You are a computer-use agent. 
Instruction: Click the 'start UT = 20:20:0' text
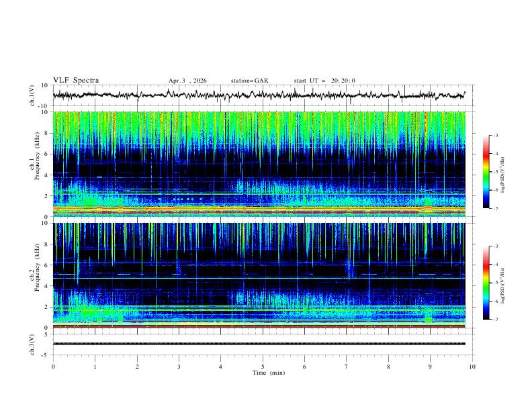pos(324,81)
